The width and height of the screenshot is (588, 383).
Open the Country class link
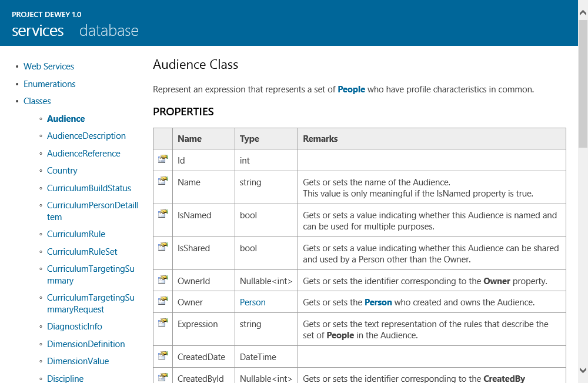coord(62,171)
